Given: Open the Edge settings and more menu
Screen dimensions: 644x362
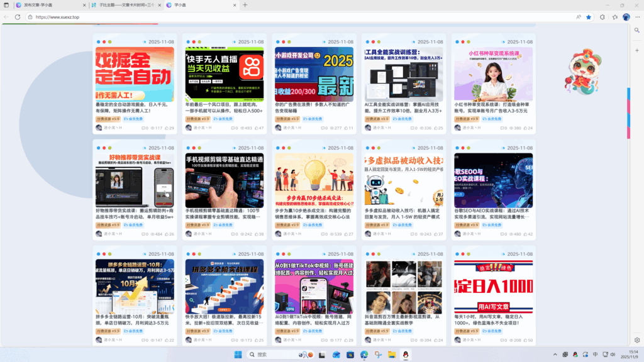Looking at the screenshot, I should point(636,17).
